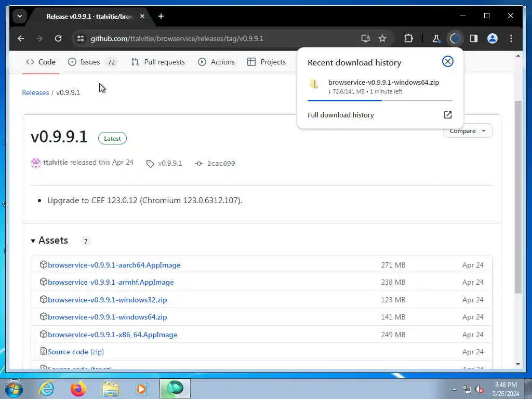This screenshot has width=532, height=399.
Task: Open the profile avatar menu
Action: click(x=493, y=38)
